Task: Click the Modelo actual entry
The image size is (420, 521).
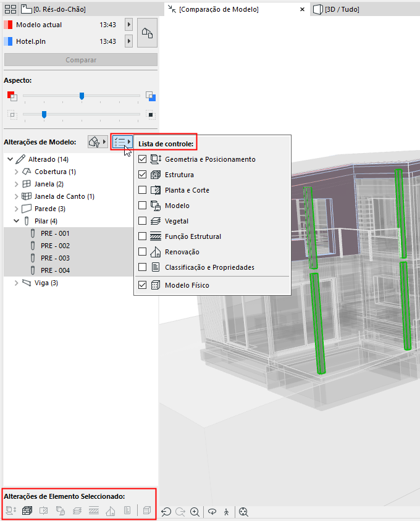Action: tap(39, 25)
